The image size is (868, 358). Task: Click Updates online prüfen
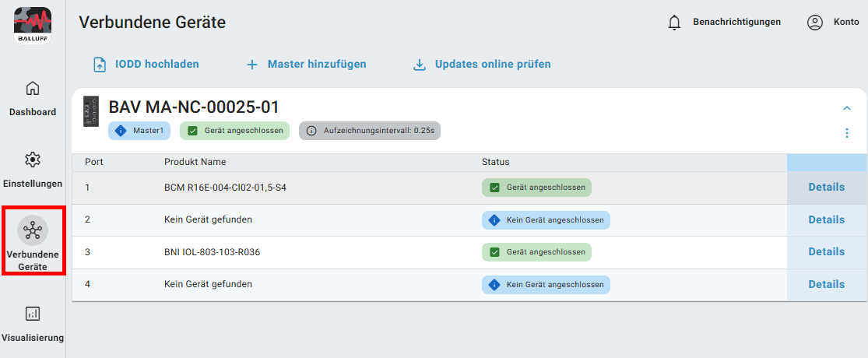[x=482, y=65]
